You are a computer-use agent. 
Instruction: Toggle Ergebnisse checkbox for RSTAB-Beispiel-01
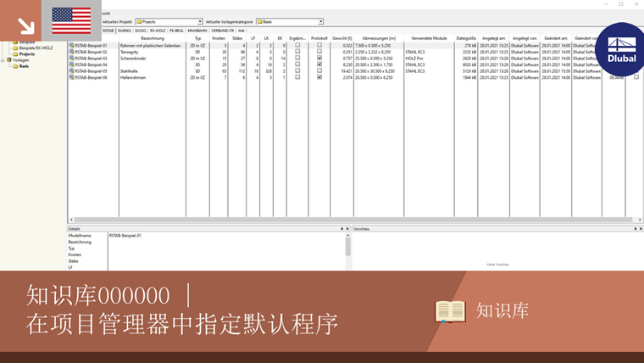pos(297,45)
